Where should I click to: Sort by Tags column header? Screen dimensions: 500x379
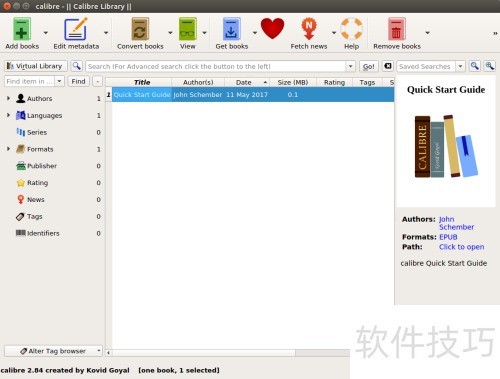tap(367, 82)
